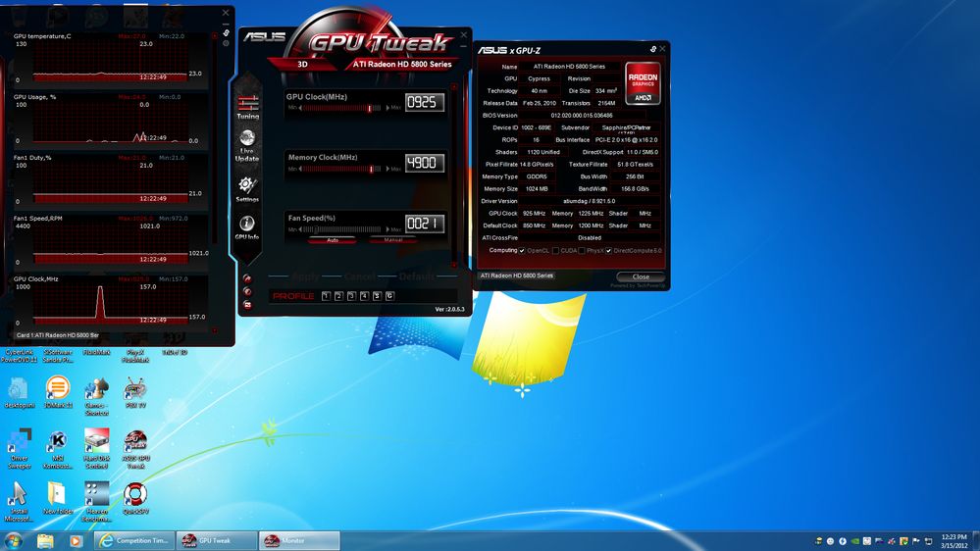Open the desktop.ini file icon
The width and height of the screenshot is (980, 551).
pos(19,392)
